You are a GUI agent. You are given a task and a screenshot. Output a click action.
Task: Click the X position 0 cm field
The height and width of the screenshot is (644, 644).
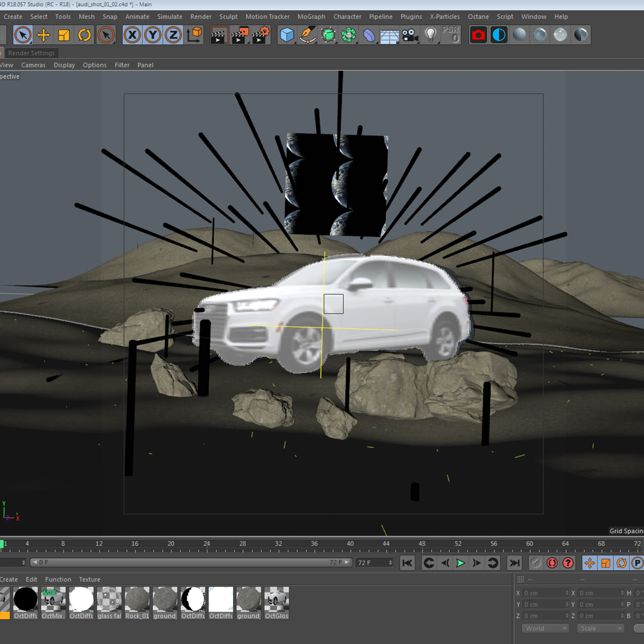pyautogui.click(x=546, y=593)
